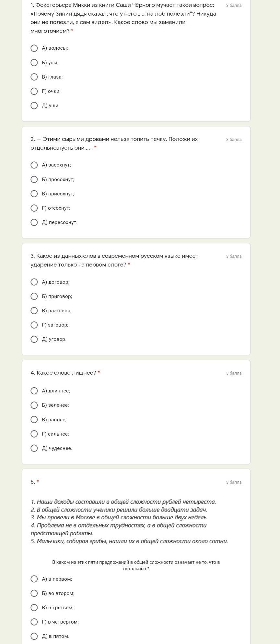
Task: Choose «В) разговор» in question 3
Action: (34, 311)
